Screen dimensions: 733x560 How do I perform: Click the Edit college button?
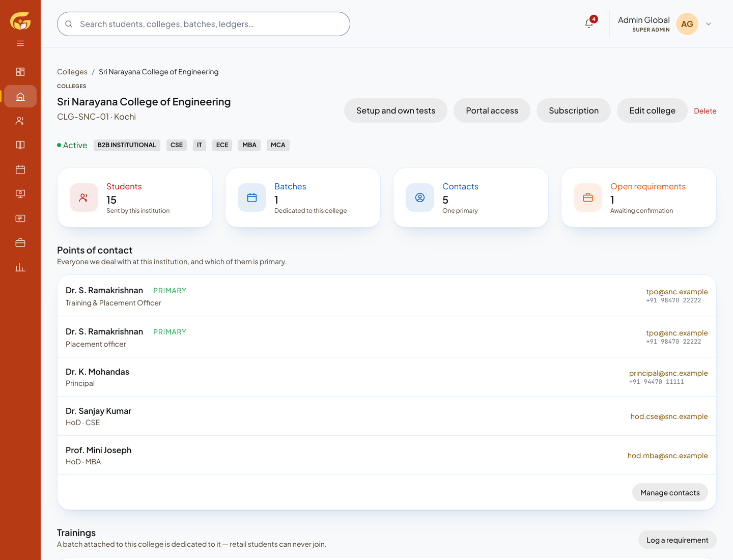coord(652,110)
